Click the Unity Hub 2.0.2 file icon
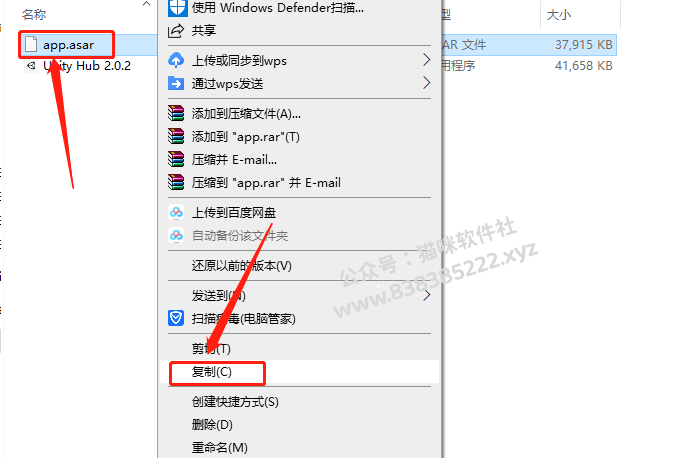Screen dimensions: 676x458 click(x=31, y=66)
